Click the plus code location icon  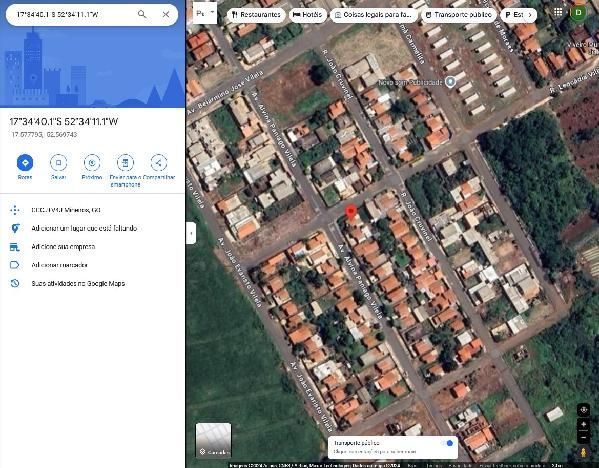(x=15, y=210)
